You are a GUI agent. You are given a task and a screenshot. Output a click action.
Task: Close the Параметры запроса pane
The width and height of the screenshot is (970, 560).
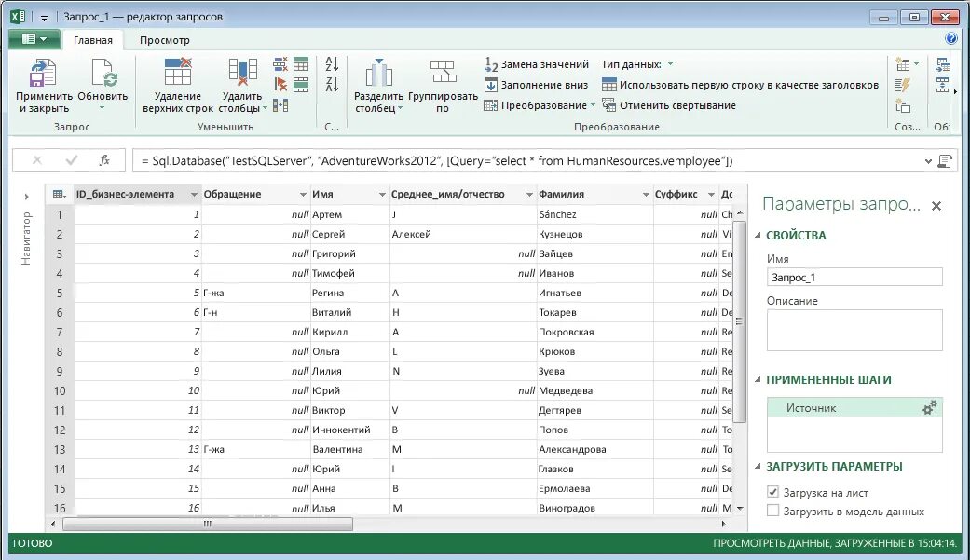pos(936,205)
